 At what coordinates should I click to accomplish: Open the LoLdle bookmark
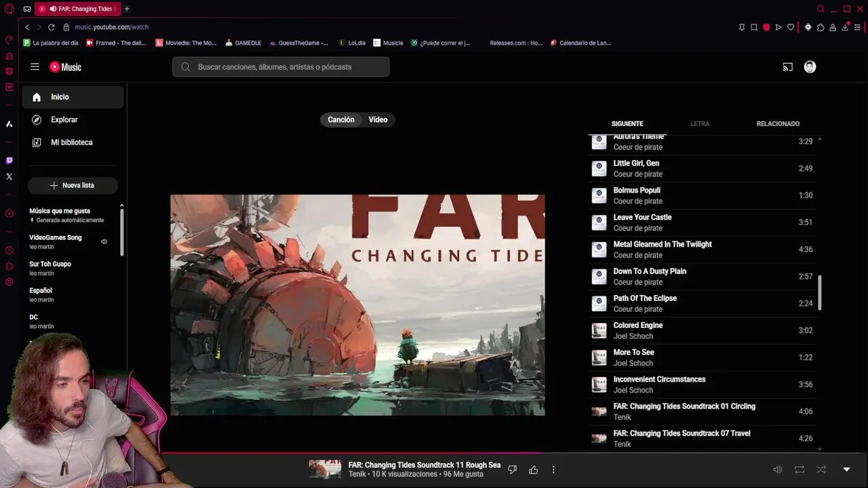click(x=352, y=43)
